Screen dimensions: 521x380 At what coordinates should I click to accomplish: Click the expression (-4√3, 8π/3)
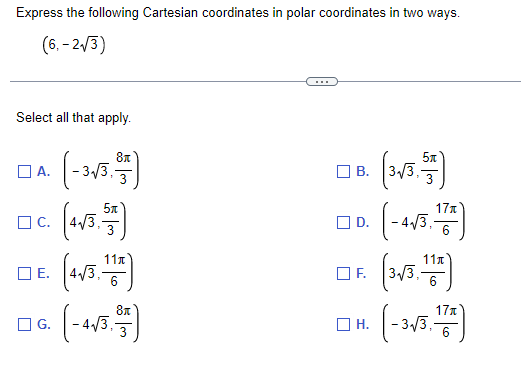coord(101,323)
